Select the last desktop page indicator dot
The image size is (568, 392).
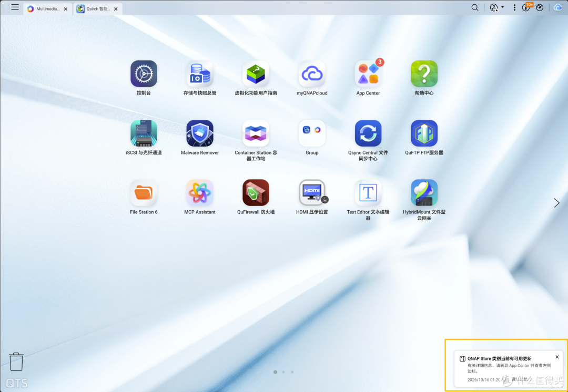(292, 372)
